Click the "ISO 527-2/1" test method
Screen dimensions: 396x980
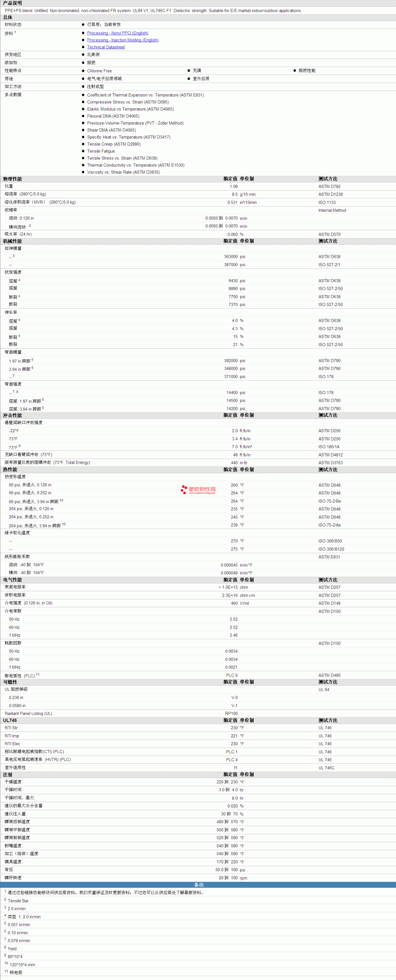tap(330, 265)
